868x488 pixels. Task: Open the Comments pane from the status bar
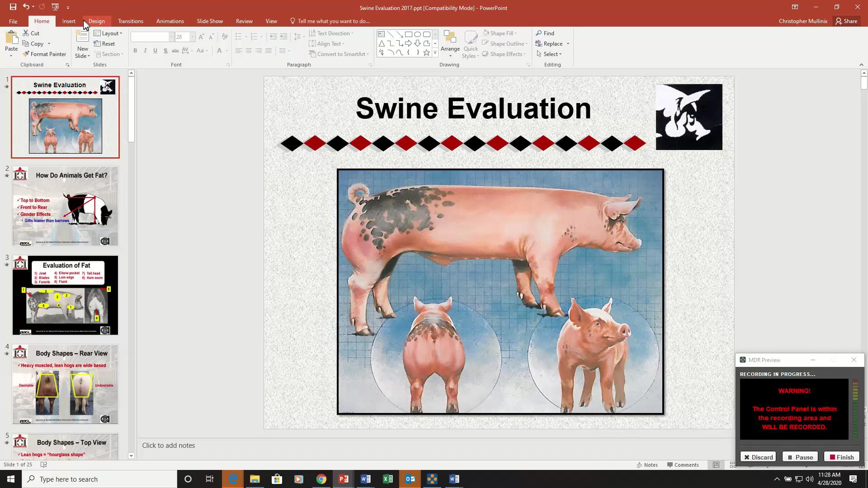click(x=683, y=465)
